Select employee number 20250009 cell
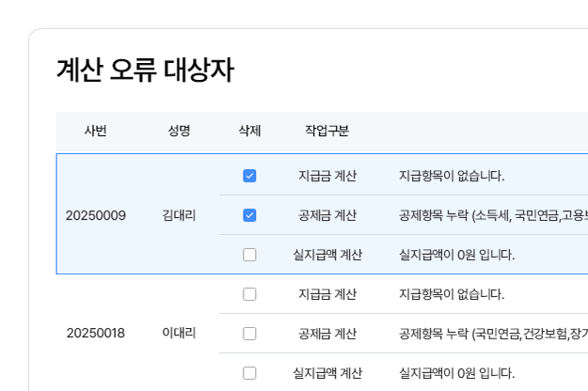The image size is (588, 391). click(x=95, y=215)
